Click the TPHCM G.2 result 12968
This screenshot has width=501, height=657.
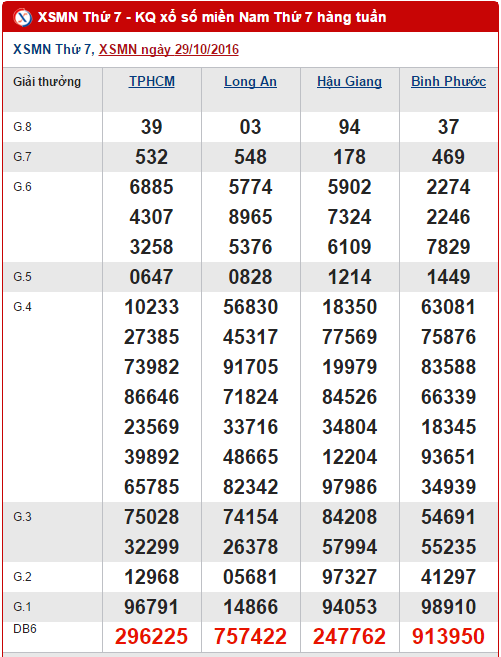click(152, 577)
